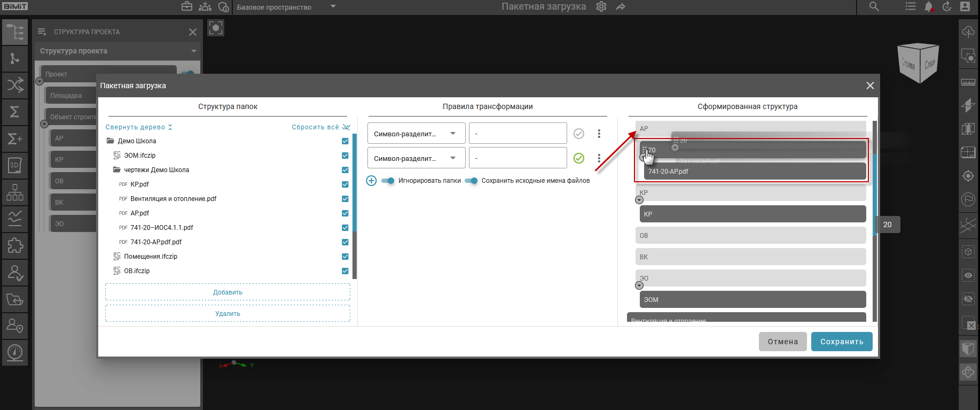Click the green checkmark on the second rule
The width and height of the screenshot is (980, 410).
click(x=578, y=158)
